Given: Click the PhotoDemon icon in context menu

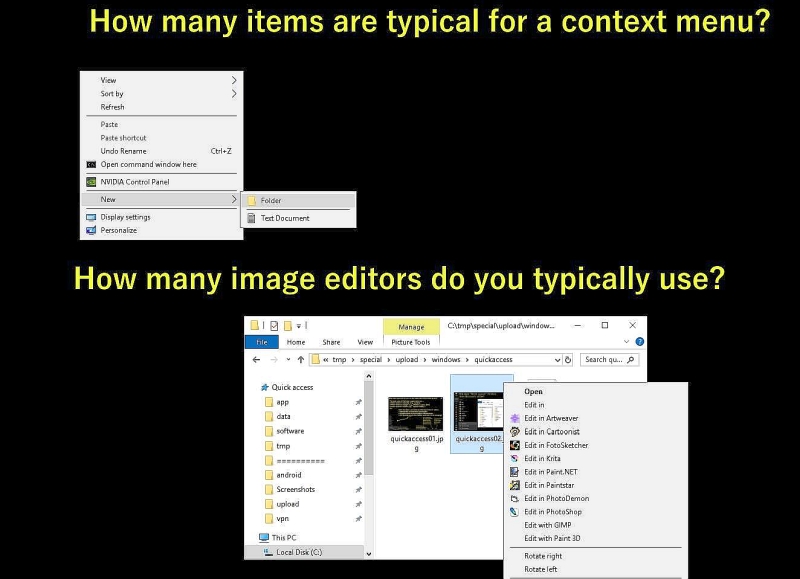Looking at the screenshot, I should [x=515, y=498].
